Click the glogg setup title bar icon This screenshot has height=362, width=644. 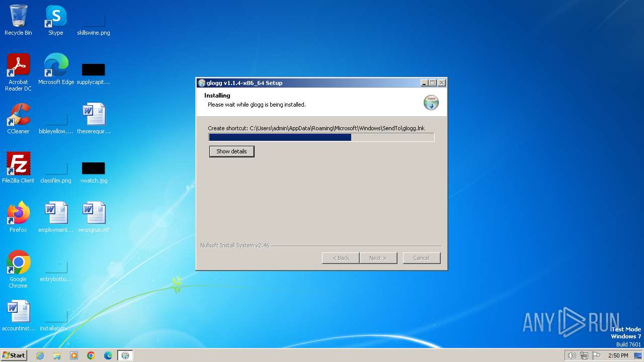(x=202, y=83)
